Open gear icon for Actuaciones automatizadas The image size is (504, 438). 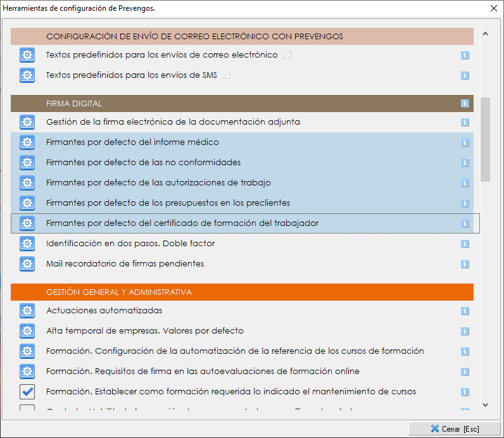(x=27, y=311)
